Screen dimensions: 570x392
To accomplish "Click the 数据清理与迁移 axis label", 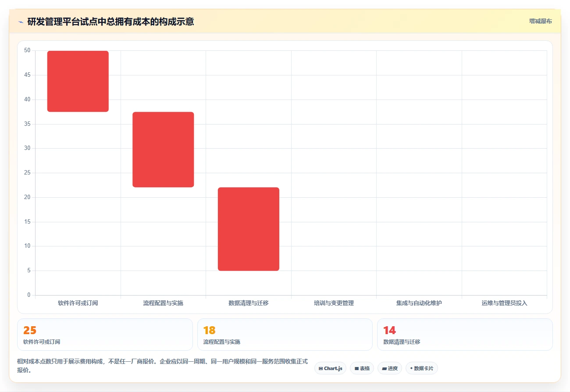I will pyautogui.click(x=249, y=303).
